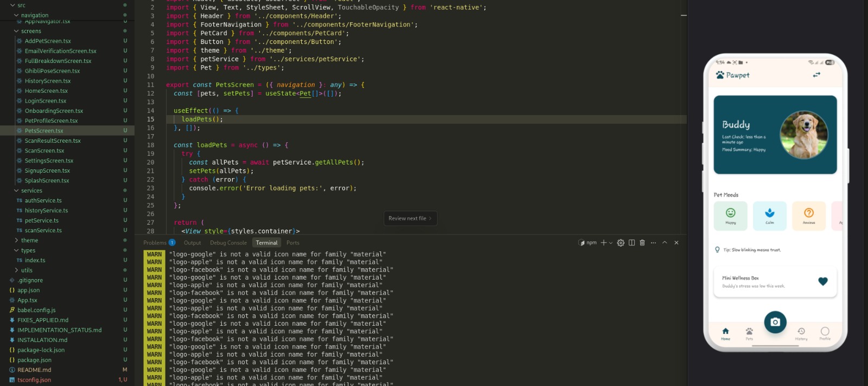Viewport: 868px width, 386px height.
Task: Open the Pets tab paw icon
Action: coord(749,332)
